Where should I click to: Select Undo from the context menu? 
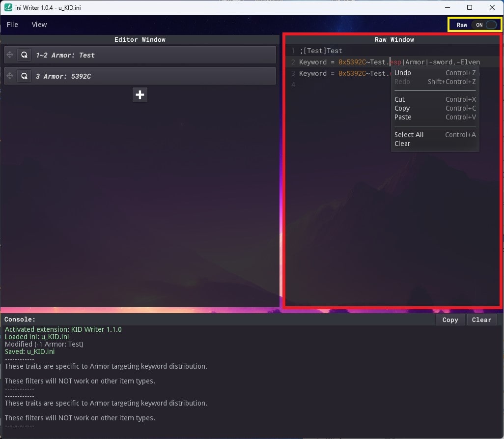(402, 72)
